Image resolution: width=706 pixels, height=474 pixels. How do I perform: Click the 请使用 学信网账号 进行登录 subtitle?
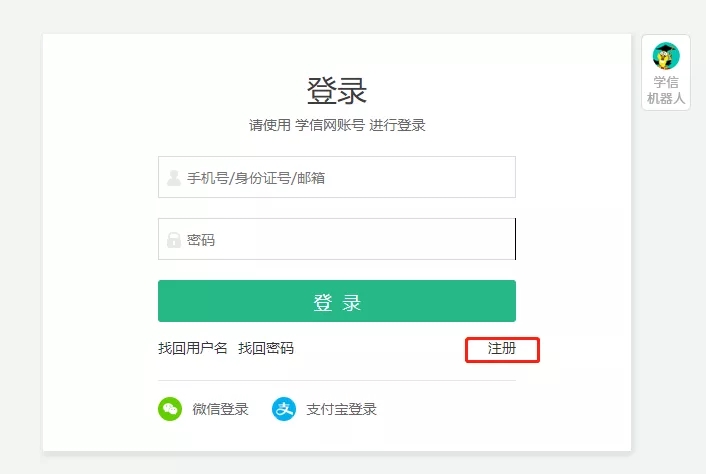point(337,125)
